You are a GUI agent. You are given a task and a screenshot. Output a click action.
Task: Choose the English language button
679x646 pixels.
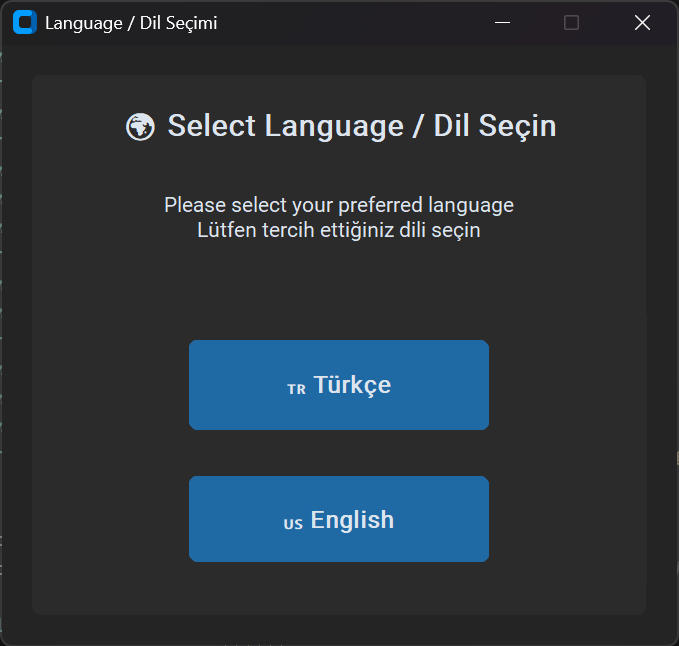(339, 519)
